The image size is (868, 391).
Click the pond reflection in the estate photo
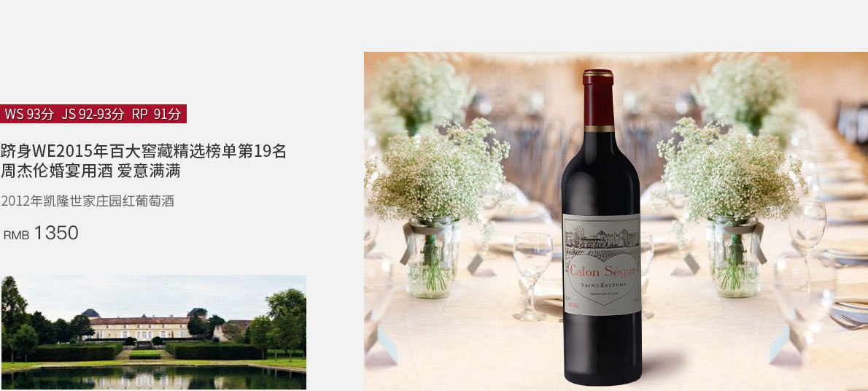(153, 379)
